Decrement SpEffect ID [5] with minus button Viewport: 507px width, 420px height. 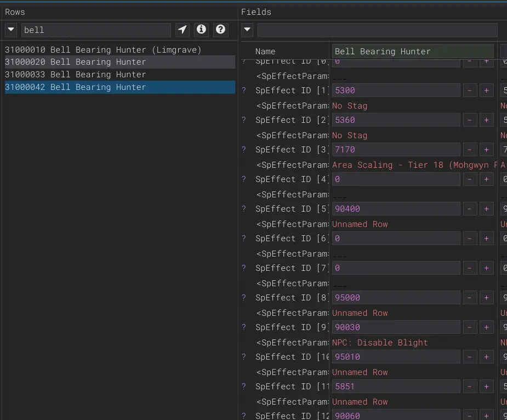click(x=470, y=209)
